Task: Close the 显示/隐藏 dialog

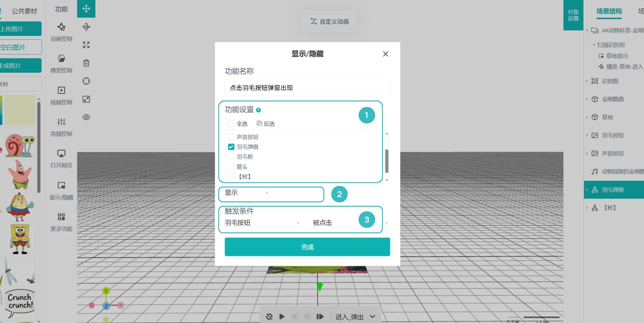Action: pos(385,54)
